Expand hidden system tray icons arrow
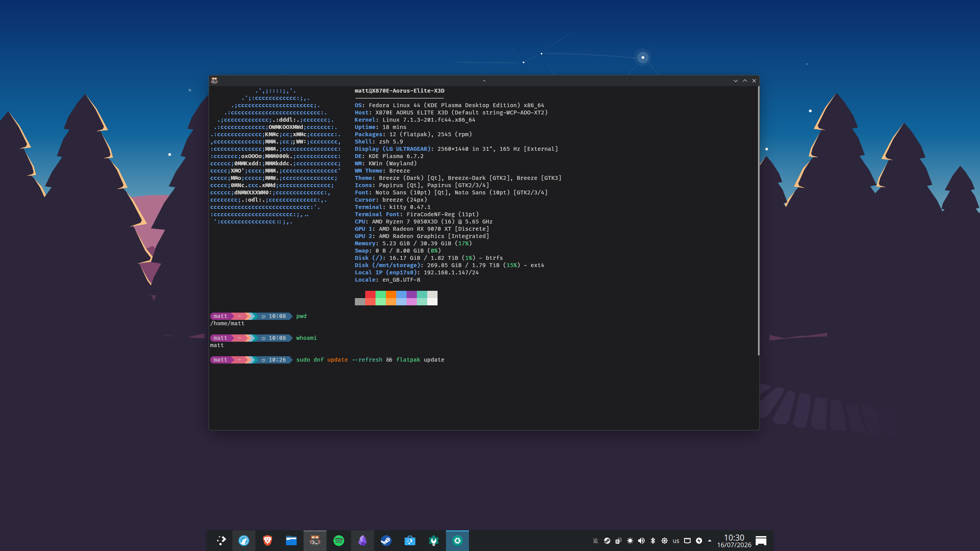Screen dimensions: 980x551 click(710, 541)
